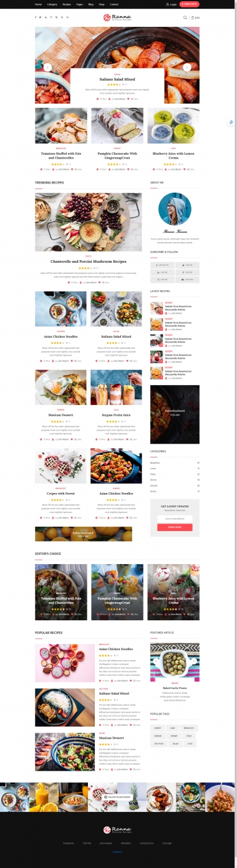This screenshot has height=868, width=237.
Task: Click the Submit Recipe button
Action: [x=190, y=4]
